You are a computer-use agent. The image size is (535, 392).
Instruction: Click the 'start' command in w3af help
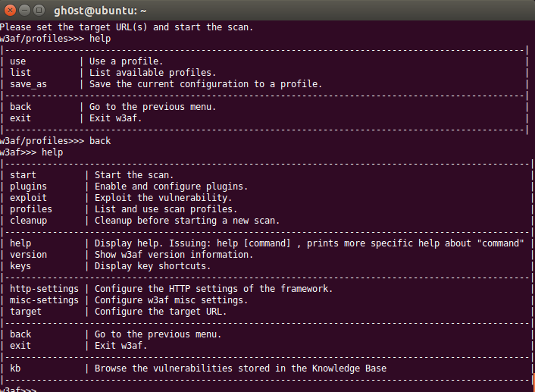(x=23, y=174)
